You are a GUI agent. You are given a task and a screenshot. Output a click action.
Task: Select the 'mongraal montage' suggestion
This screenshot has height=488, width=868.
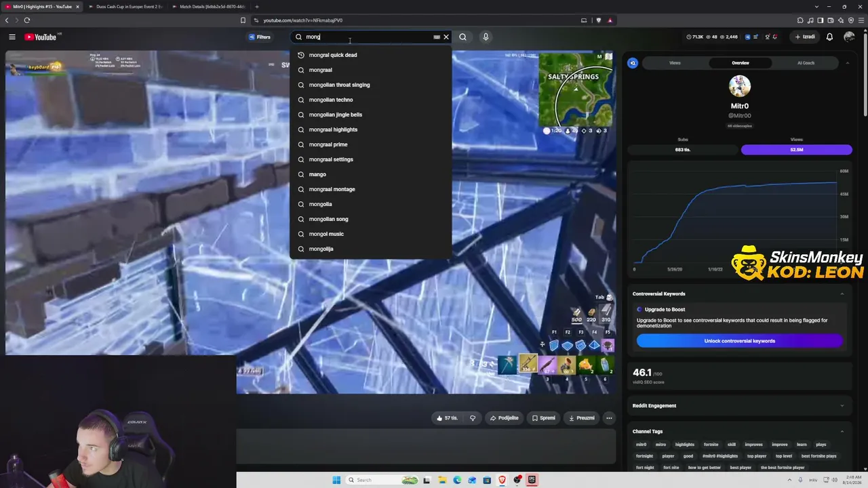pos(371,189)
